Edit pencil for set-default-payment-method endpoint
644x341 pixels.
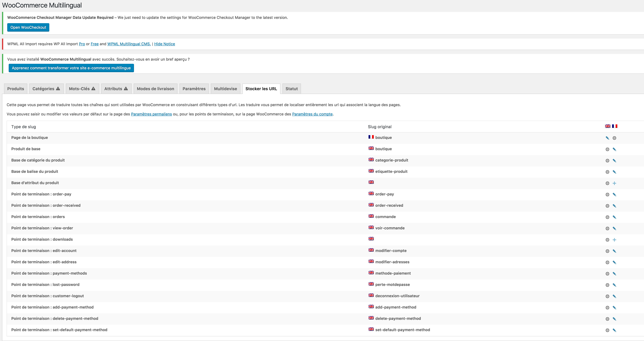pos(614,330)
